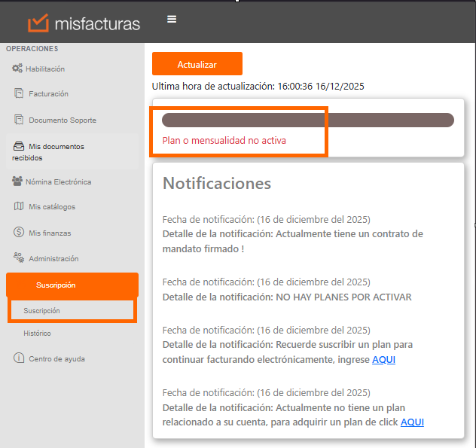Click the Mis catálogos map icon
The width and height of the screenshot is (476, 448).
[x=19, y=206]
